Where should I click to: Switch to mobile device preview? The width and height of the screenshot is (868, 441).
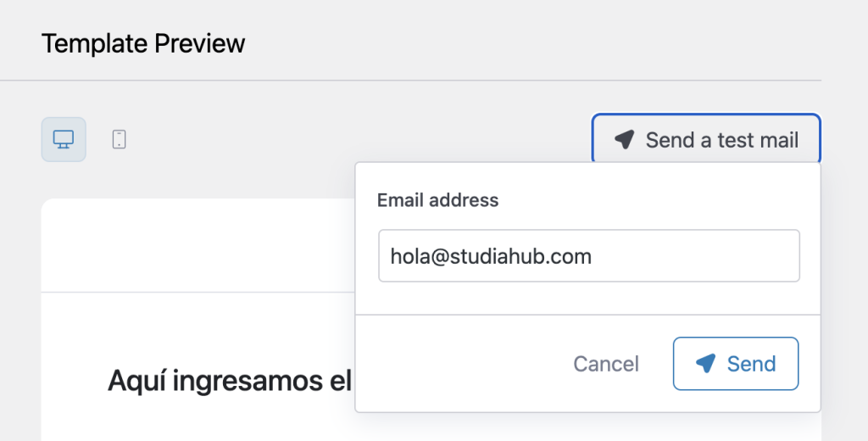(x=119, y=139)
